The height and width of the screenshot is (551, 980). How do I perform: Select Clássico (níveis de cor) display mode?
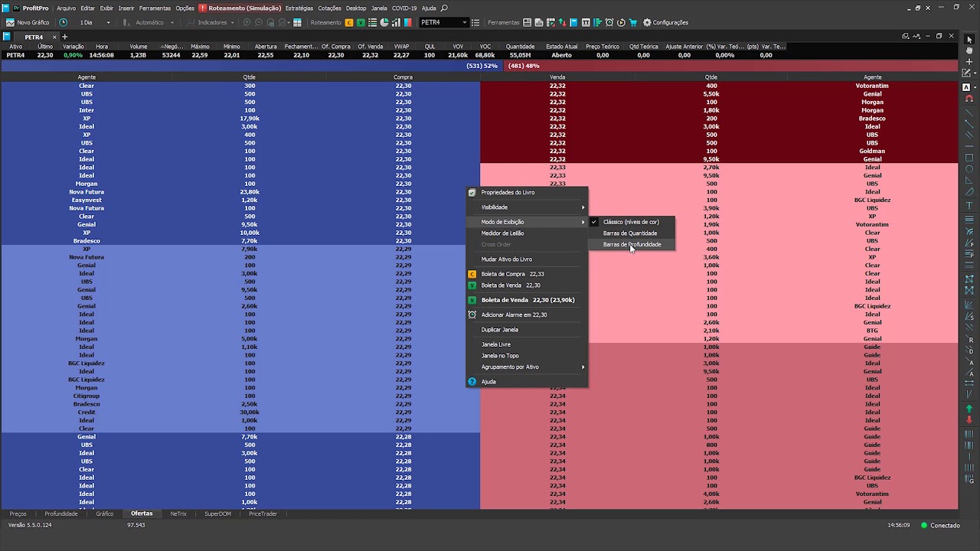click(x=631, y=222)
